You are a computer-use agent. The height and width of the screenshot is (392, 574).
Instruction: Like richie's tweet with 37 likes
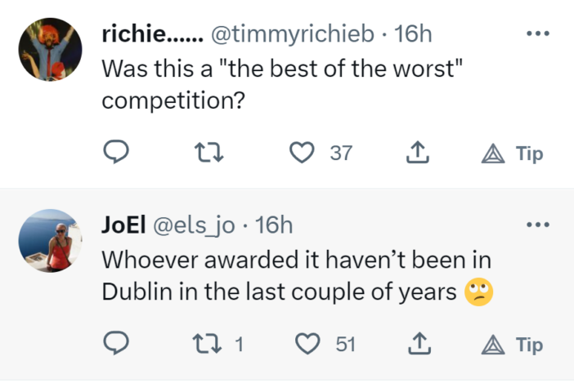click(x=303, y=153)
